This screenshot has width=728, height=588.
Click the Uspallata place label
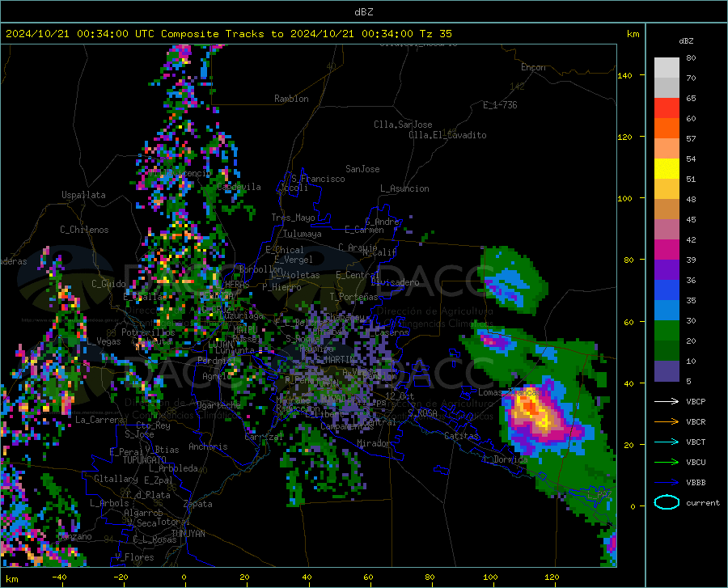click(x=83, y=195)
